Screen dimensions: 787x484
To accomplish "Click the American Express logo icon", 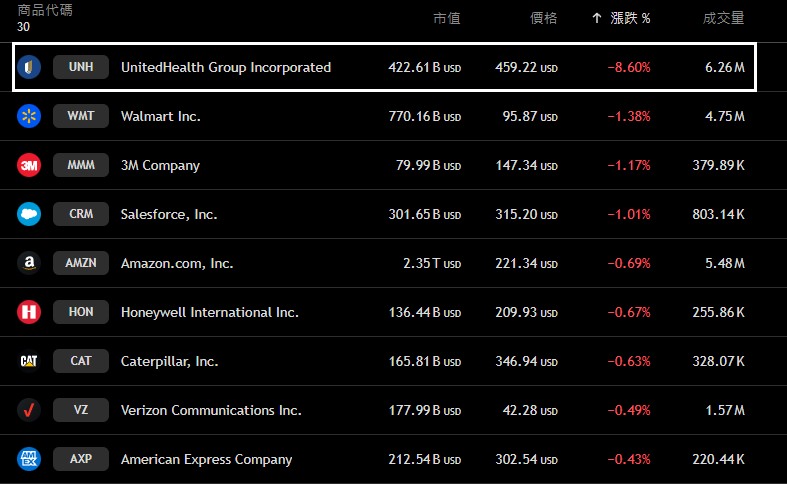I will [29, 459].
